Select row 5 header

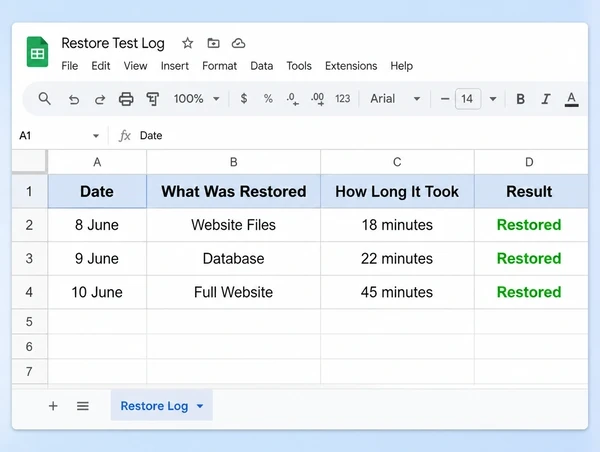pos(29,321)
